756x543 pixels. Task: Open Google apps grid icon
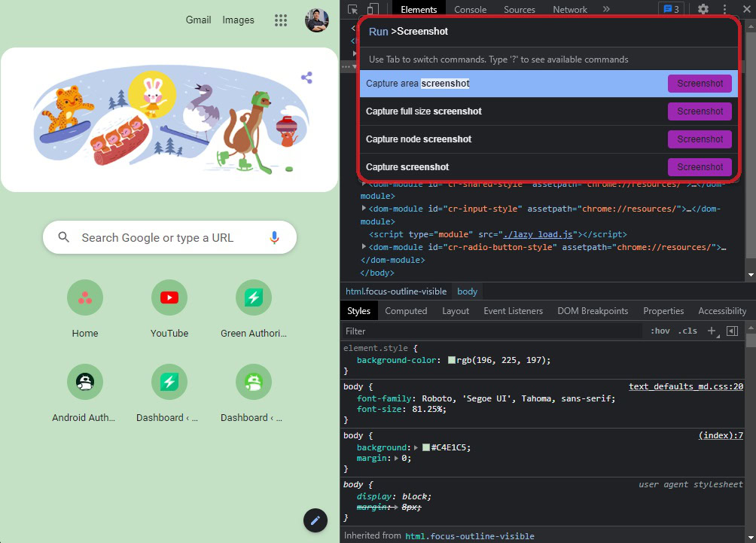coord(281,20)
